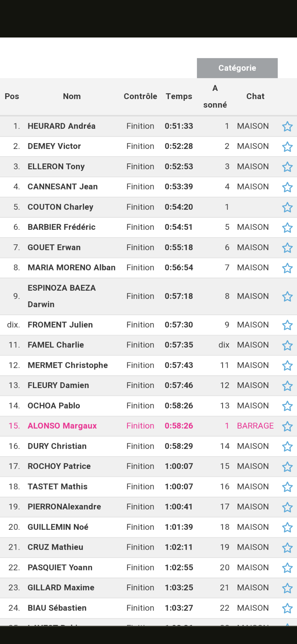Click the Chat column header

(255, 96)
